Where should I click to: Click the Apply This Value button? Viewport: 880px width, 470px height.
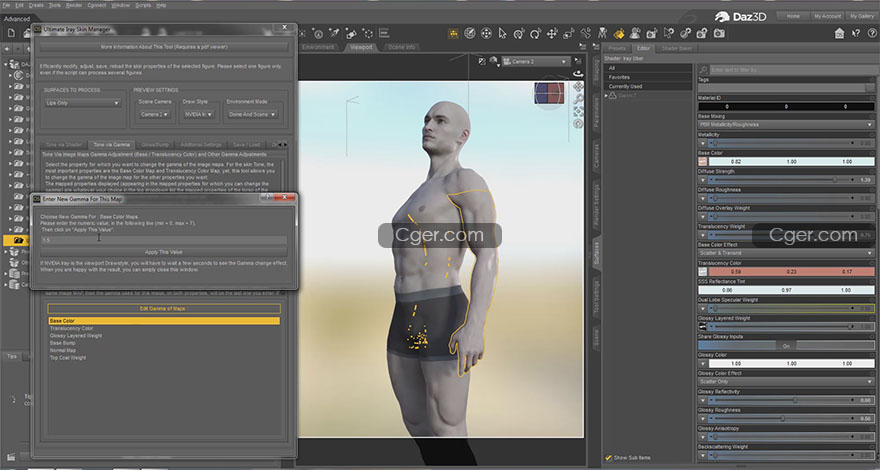[163, 252]
